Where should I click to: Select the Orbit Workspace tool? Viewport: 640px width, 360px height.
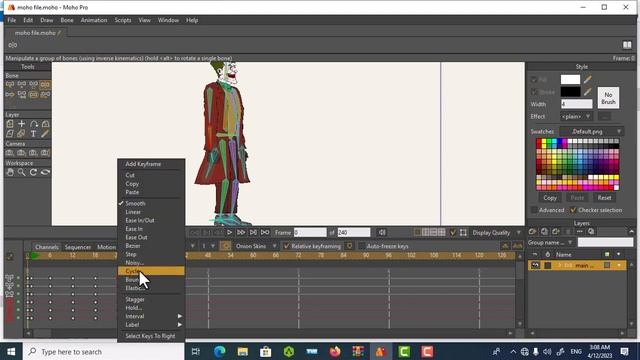45,172
